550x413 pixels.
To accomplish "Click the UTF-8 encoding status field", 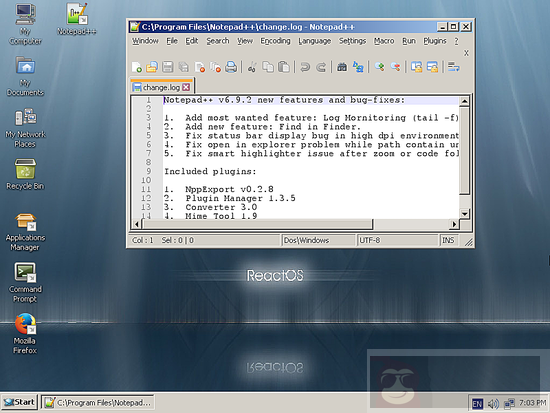I will [397, 240].
